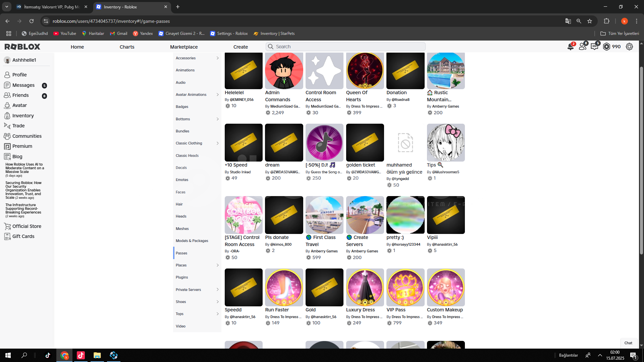Bookmark this page with star icon
The image size is (644, 362).
(590, 21)
